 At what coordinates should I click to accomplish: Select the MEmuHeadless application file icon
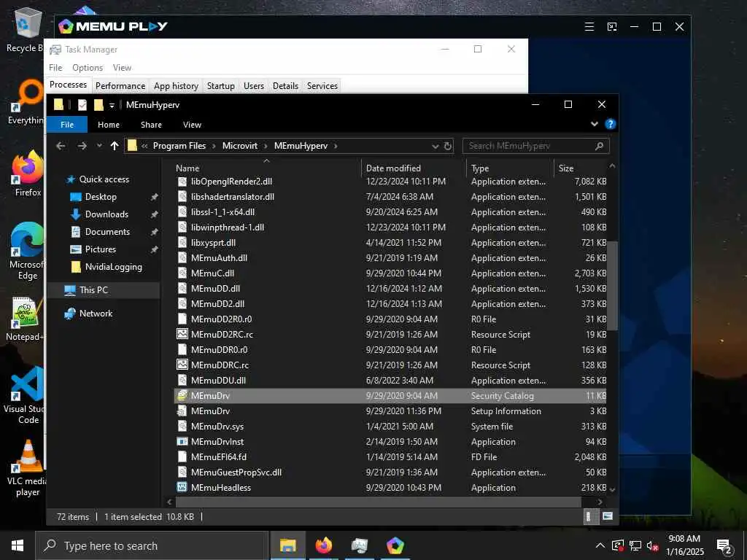pos(182,488)
